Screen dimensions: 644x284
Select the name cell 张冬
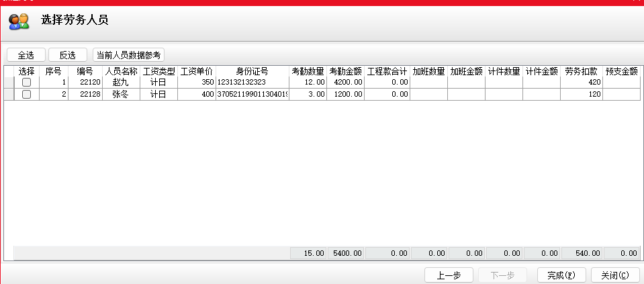tap(122, 95)
